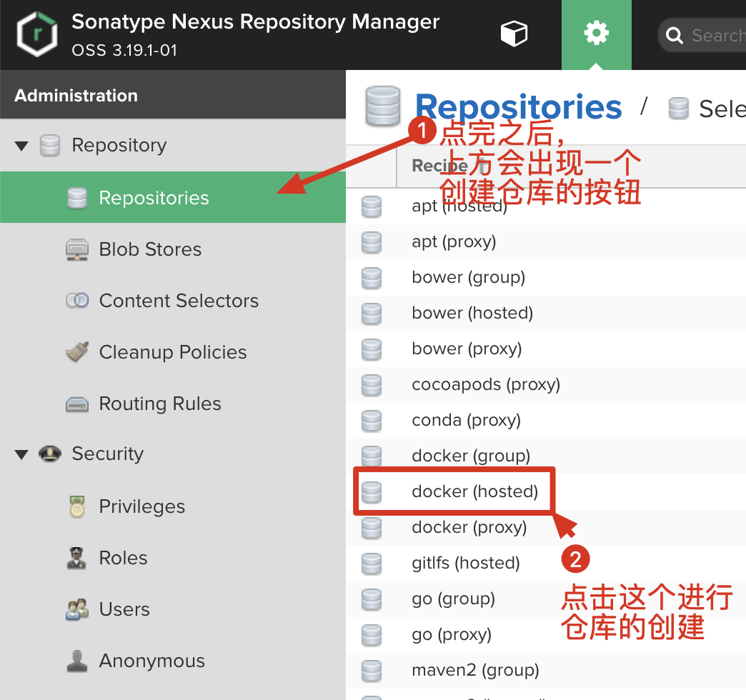Viewport: 746px width, 700px height.
Task: Click the conda (proxy) row database icon
Action: tap(372, 421)
